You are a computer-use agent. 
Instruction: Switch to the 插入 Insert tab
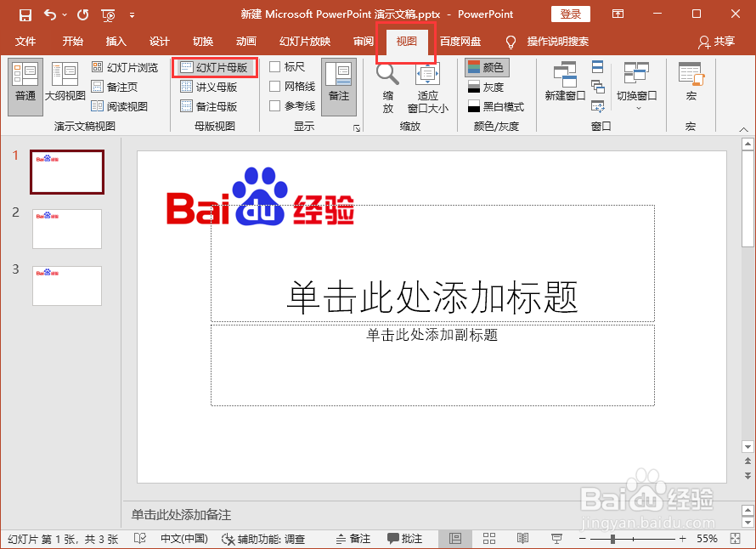[x=116, y=42]
